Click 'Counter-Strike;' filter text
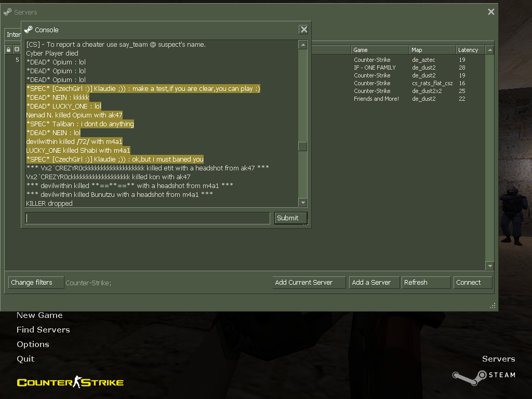The image size is (532, 399). coord(88,283)
